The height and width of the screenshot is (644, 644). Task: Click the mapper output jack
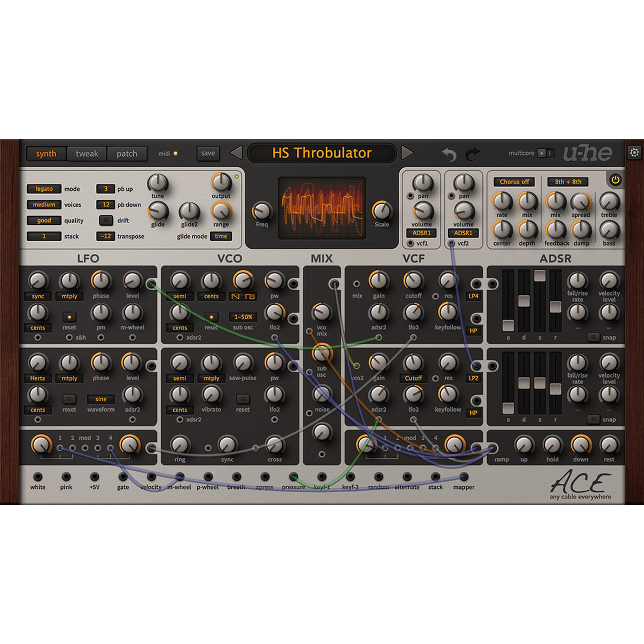click(464, 477)
